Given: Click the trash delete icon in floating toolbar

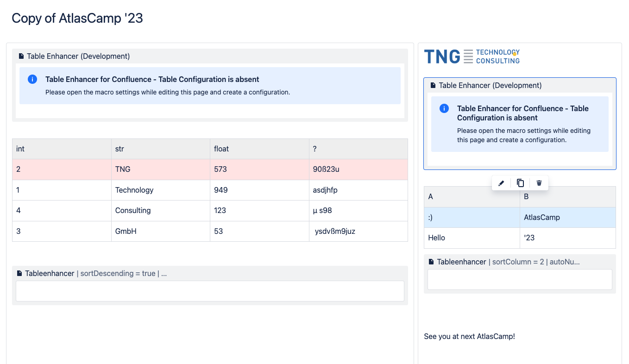Looking at the screenshot, I should point(539,183).
